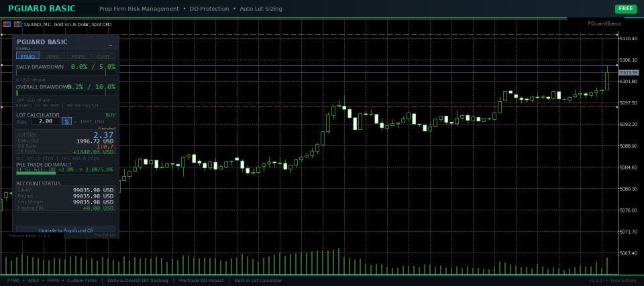Click the Daily & Overall DD Tracking footer text
The image size is (644, 286).
click(x=138, y=281)
